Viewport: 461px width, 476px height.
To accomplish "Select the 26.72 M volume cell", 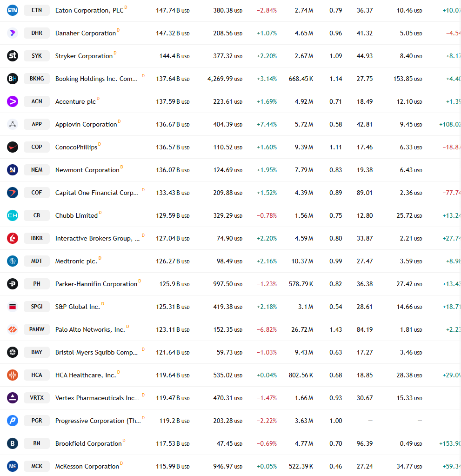I will click(x=302, y=330).
